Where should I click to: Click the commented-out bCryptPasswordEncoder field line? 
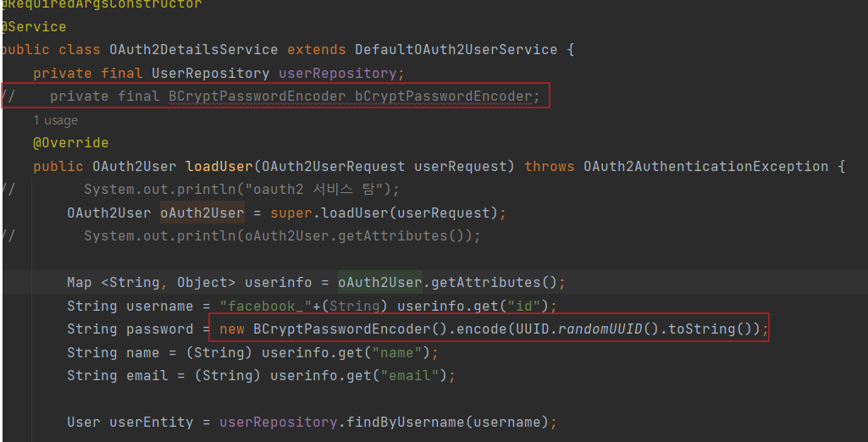coord(270,97)
